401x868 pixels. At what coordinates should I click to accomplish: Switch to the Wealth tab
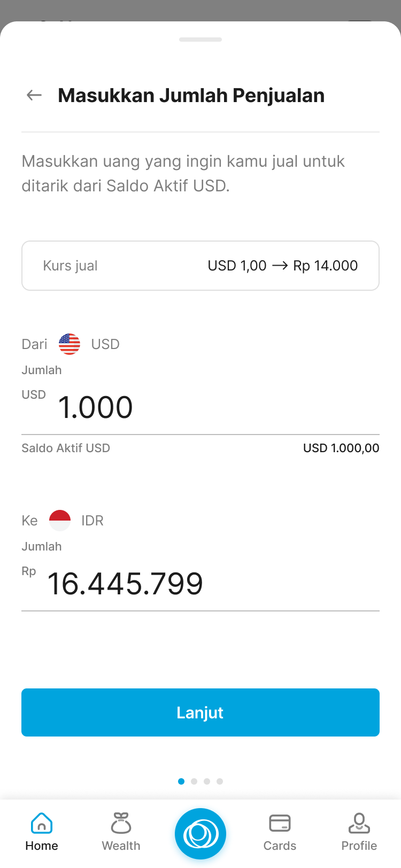121,832
